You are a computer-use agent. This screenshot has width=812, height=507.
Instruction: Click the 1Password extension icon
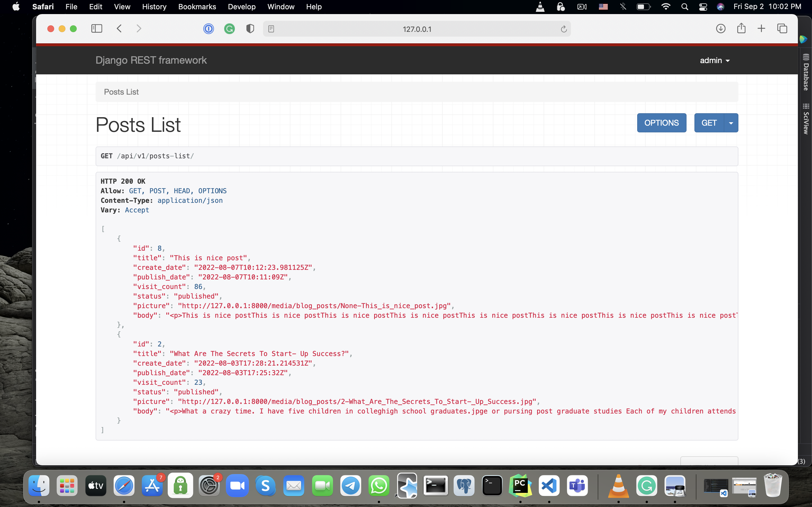click(x=208, y=29)
